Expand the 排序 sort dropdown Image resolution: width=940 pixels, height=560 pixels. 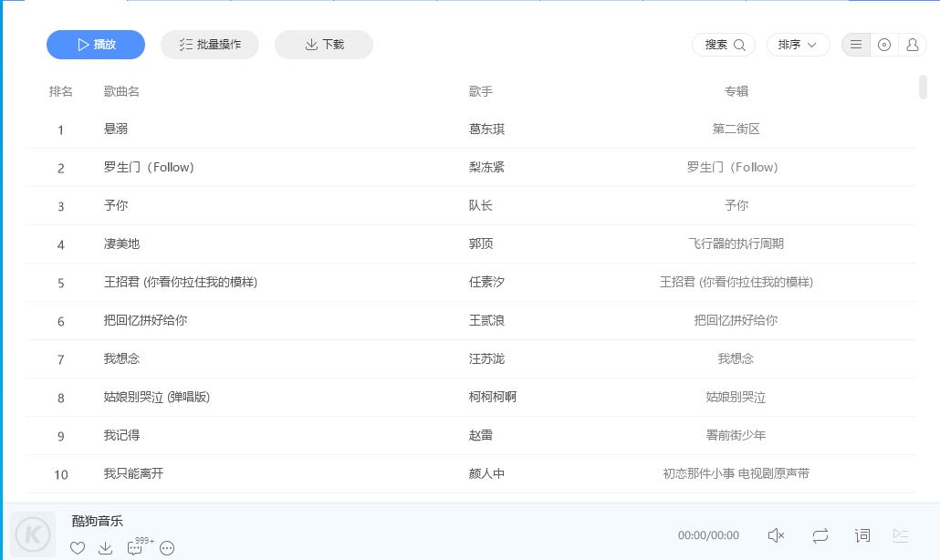click(798, 45)
